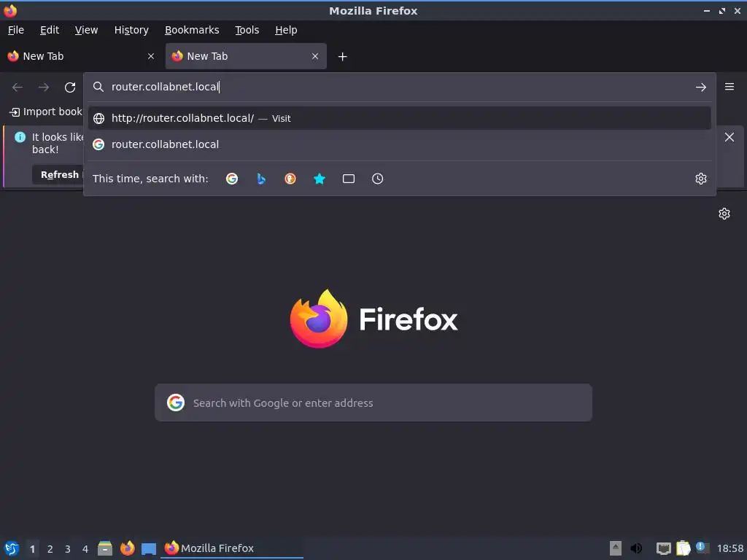
Task: Search bookmarks using the star icon
Action: (x=320, y=179)
